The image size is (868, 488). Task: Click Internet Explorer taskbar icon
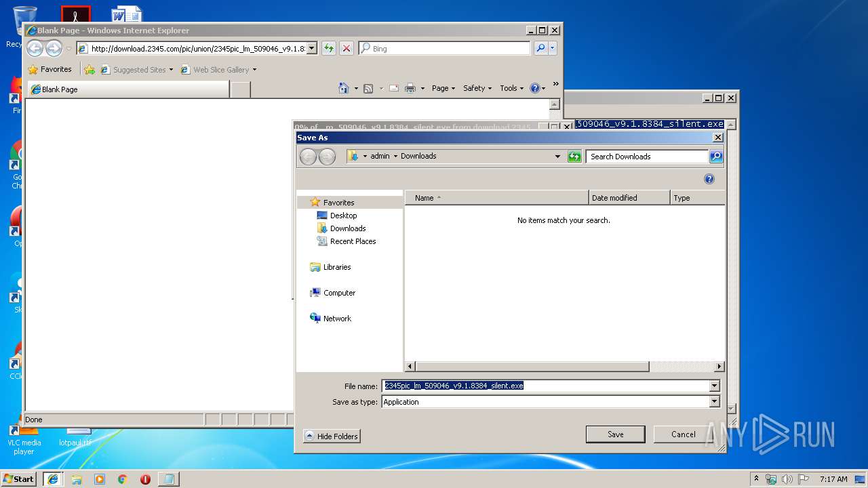(x=53, y=479)
